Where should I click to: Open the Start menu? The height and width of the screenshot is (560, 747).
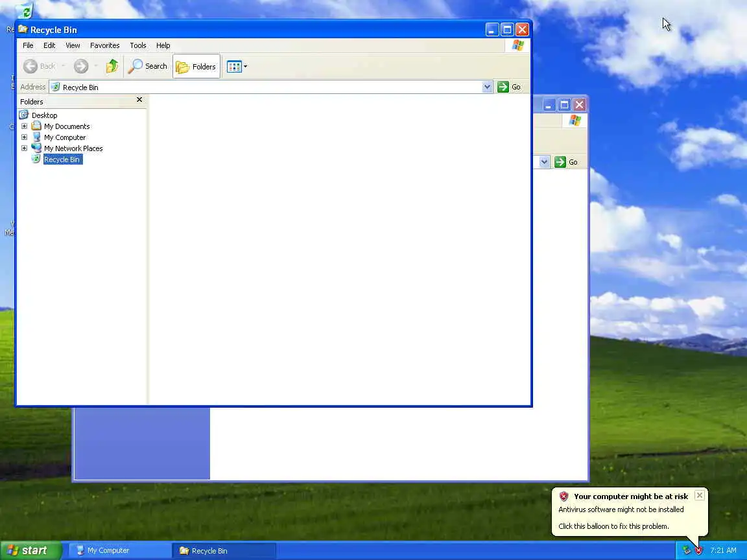point(31,550)
